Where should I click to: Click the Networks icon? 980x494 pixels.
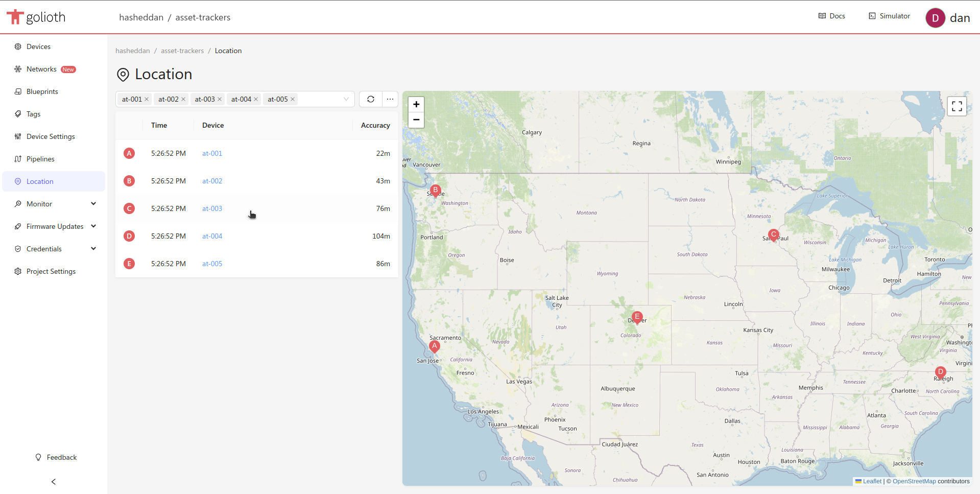click(18, 69)
